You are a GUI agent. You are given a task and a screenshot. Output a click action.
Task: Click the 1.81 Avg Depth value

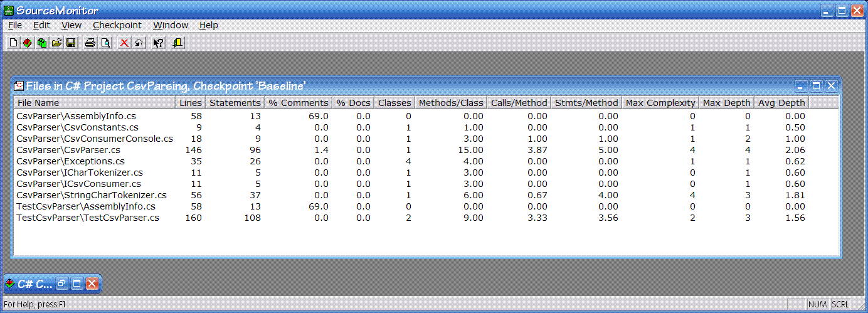point(794,195)
